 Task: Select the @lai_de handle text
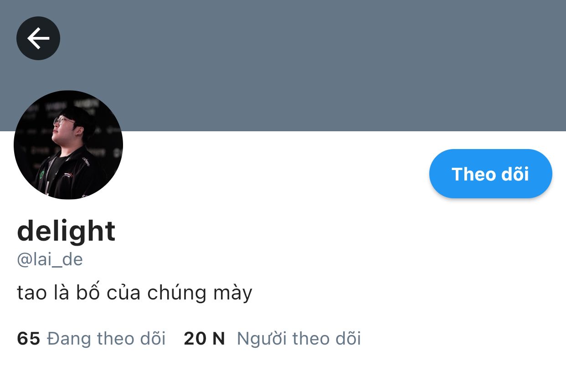tap(50, 259)
